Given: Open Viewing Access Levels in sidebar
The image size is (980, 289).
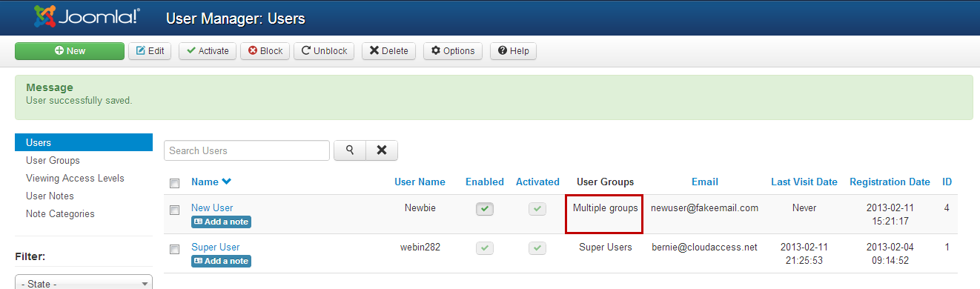Looking at the screenshot, I should pos(75,178).
